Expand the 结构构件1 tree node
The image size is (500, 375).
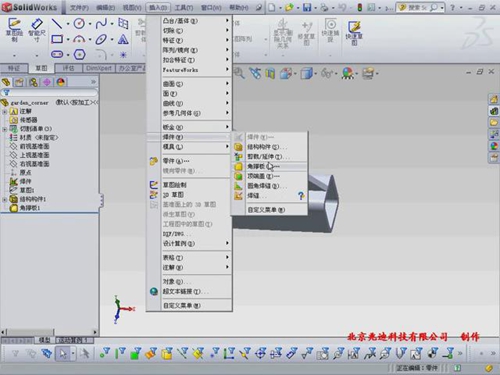click(x=5, y=199)
